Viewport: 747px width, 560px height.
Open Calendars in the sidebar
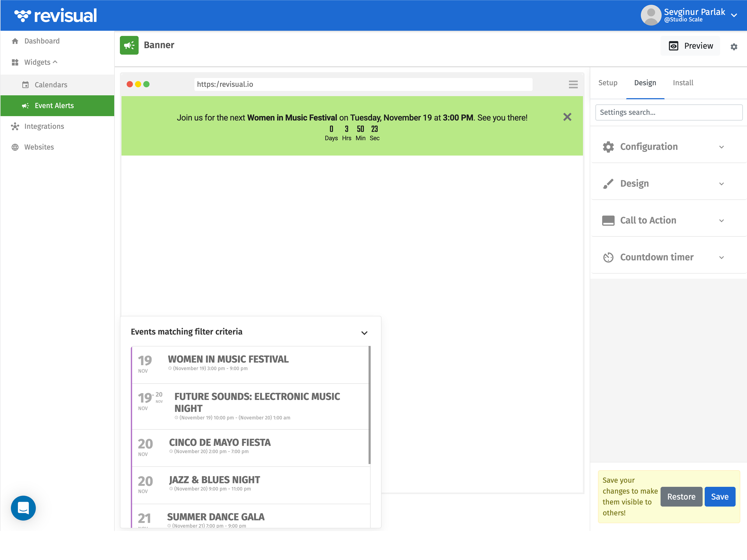pyautogui.click(x=57, y=85)
